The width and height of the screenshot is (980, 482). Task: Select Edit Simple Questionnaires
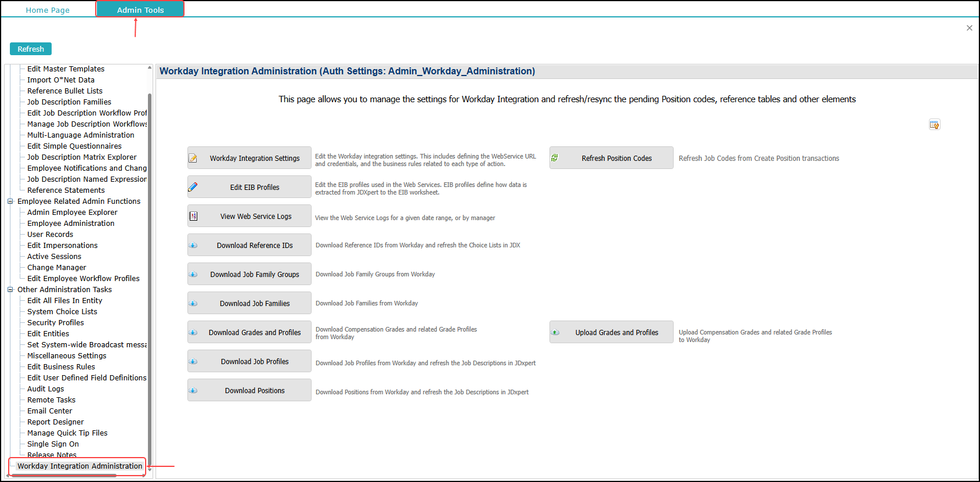tap(74, 146)
